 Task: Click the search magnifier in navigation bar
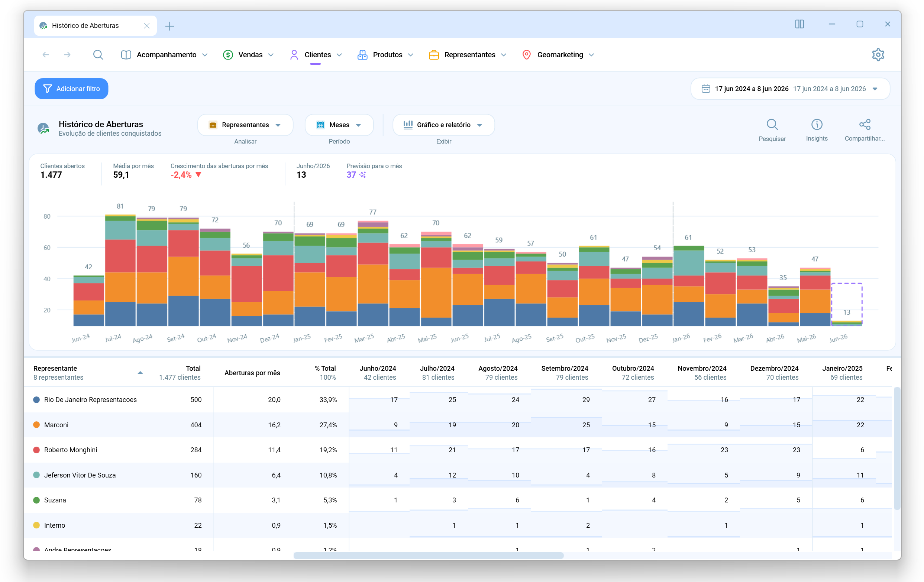(x=98, y=55)
